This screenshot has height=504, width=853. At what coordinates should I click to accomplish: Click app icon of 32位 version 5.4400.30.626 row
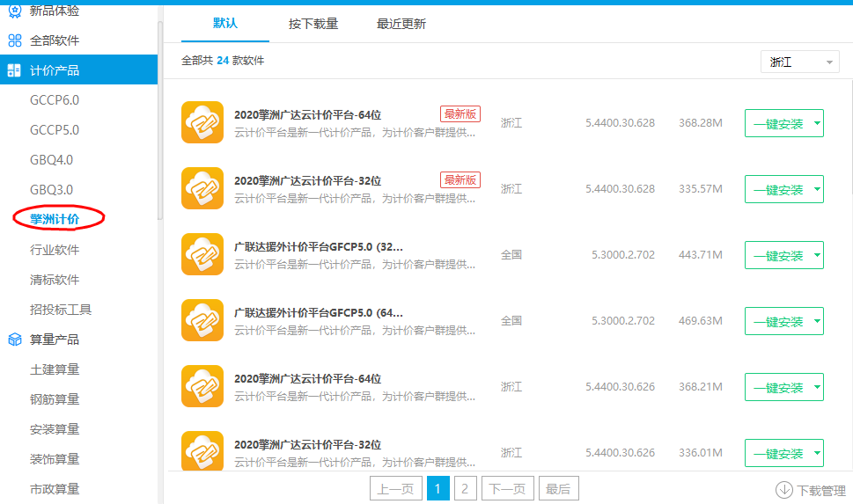pyautogui.click(x=202, y=450)
